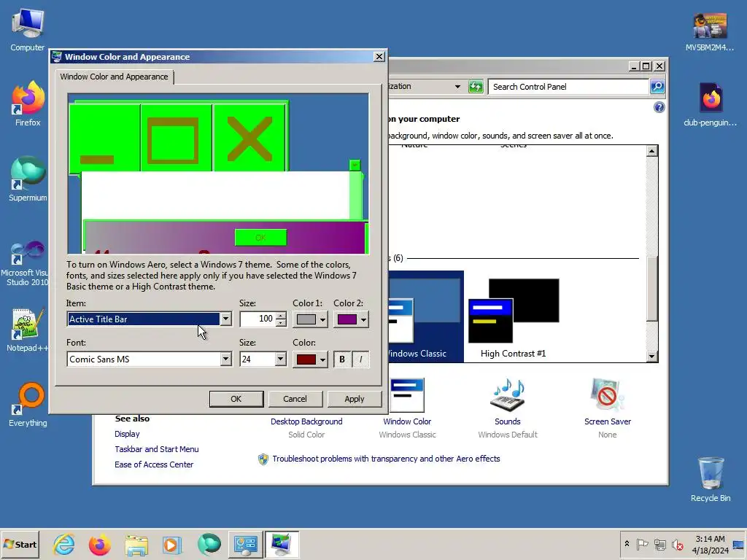Click Show desktop button at taskbar end
Viewport: 747px width, 560px height.
coord(738,544)
